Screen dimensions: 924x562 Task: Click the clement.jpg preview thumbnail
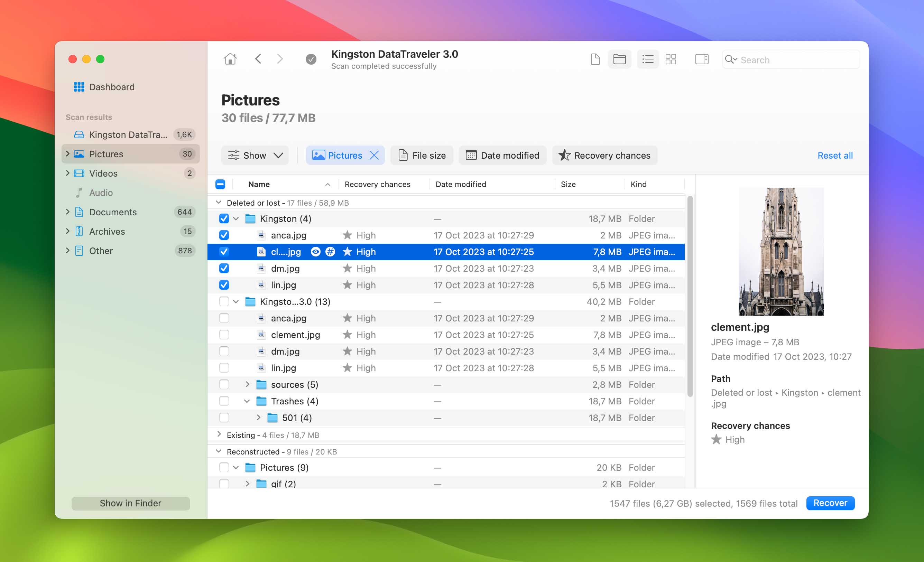(x=781, y=252)
